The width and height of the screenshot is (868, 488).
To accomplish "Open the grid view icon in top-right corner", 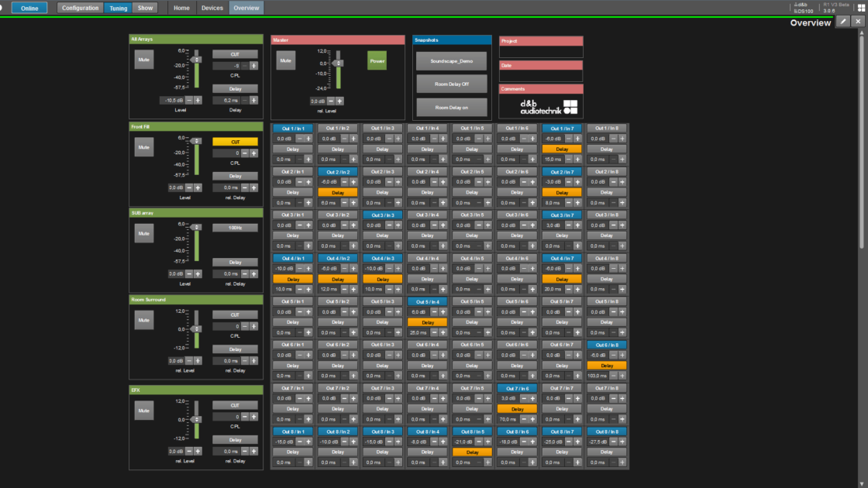I will [861, 8].
